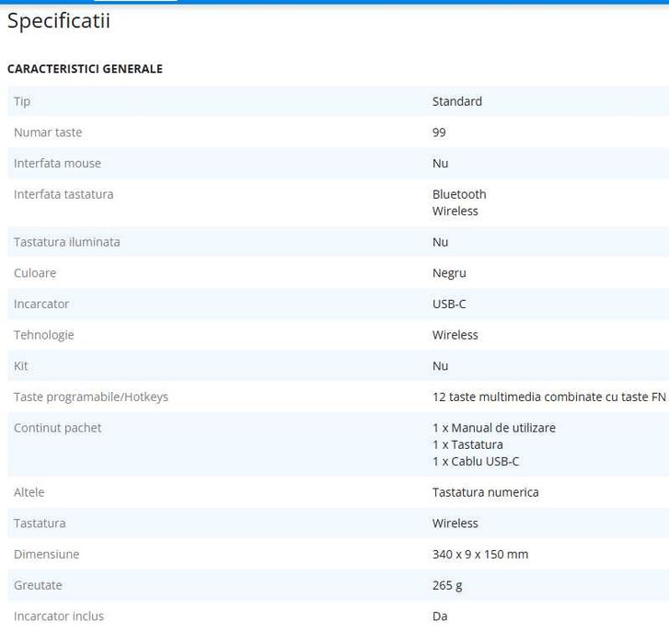Select the CARACTERISTICI GENERALE section title
Viewport: 669px width, 644px height.
click(x=85, y=69)
